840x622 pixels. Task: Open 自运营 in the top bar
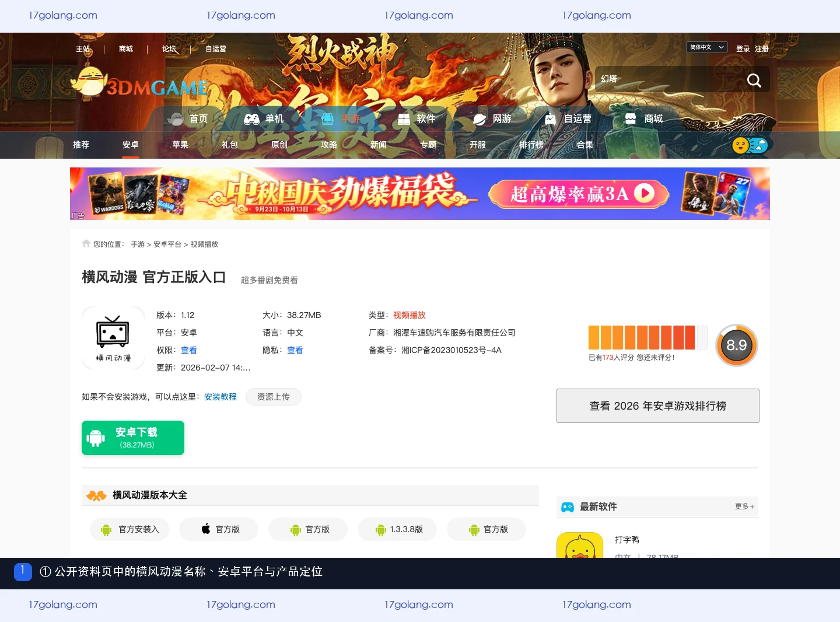[216, 49]
